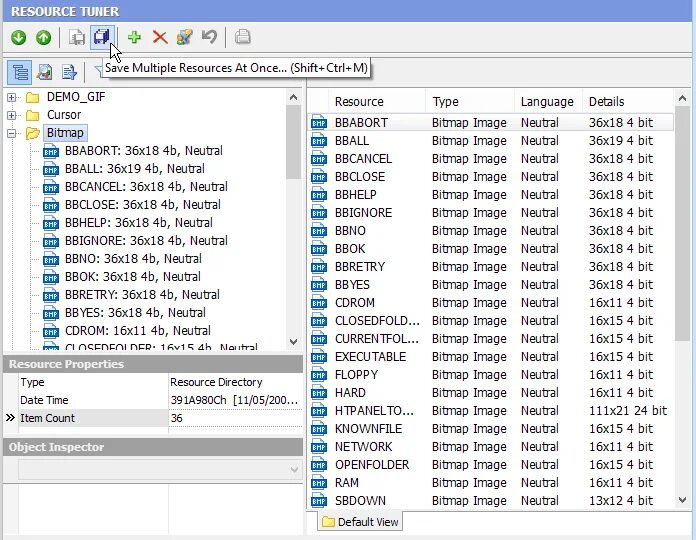Select BBABORT row in resource list
696x540 pixels.
(490, 122)
